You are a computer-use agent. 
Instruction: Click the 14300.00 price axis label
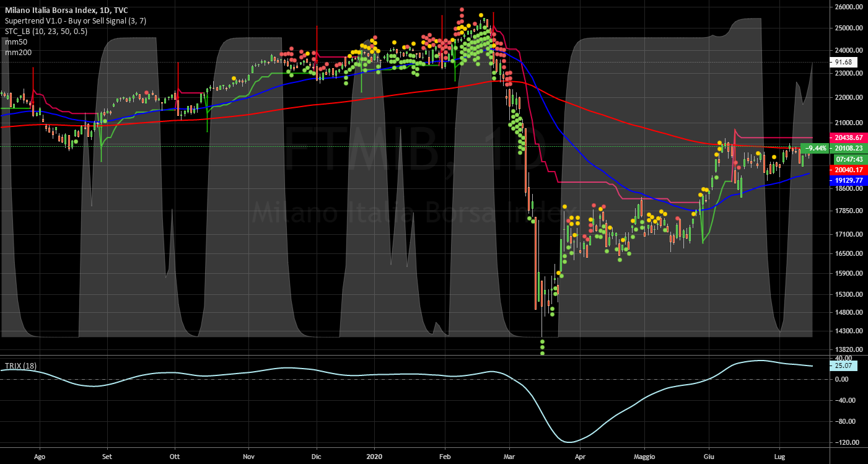point(848,331)
